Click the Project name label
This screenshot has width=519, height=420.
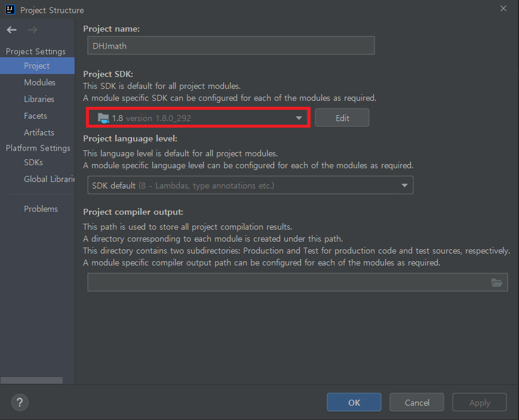coord(111,29)
